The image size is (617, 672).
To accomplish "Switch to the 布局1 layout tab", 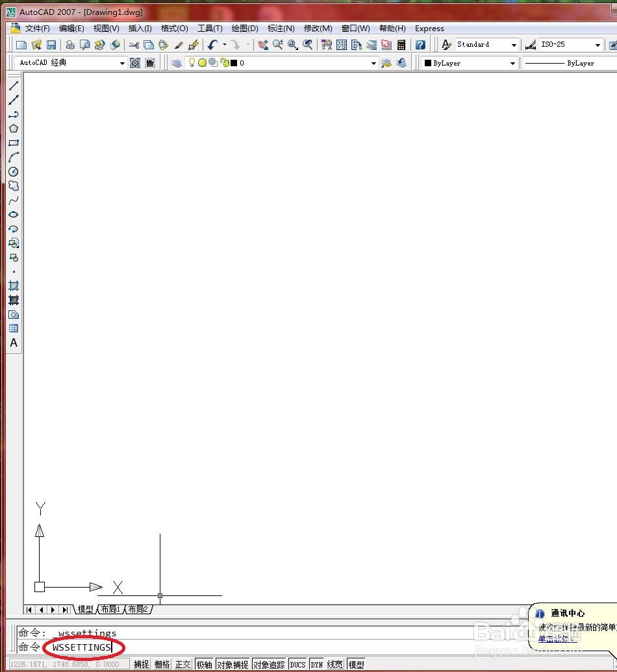I will pos(110,609).
